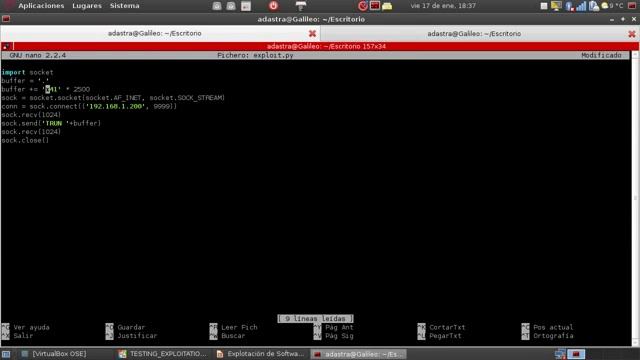This screenshot has height=360, width=640.
Task: Click the terminal's vertical scrollbar
Action: (x=635, y=199)
